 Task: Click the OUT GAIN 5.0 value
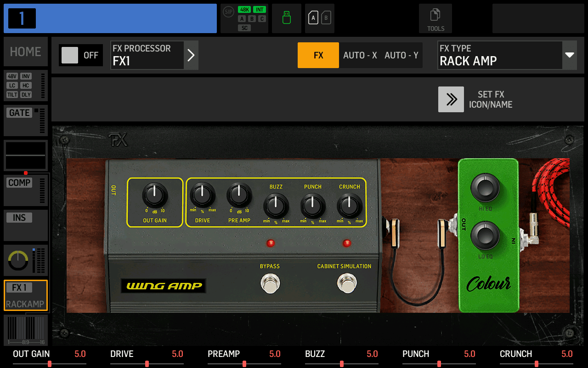[80, 354]
